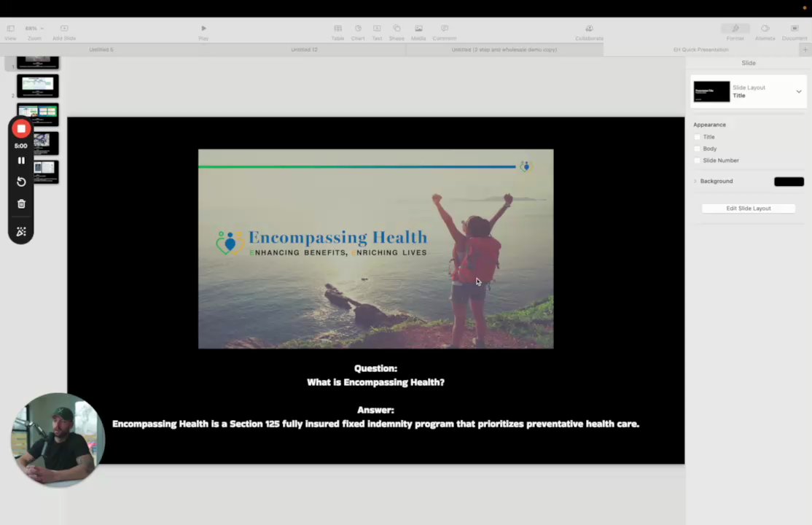The image size is (812, 525).
Task: Click the Collaborate toolbar icon
Action: click(590, 31)
